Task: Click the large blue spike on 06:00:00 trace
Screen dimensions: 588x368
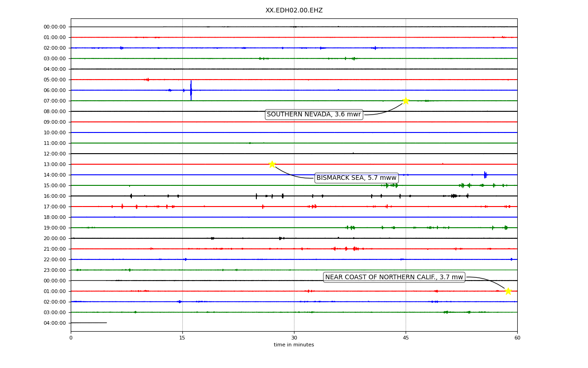Action: (191, 90)
